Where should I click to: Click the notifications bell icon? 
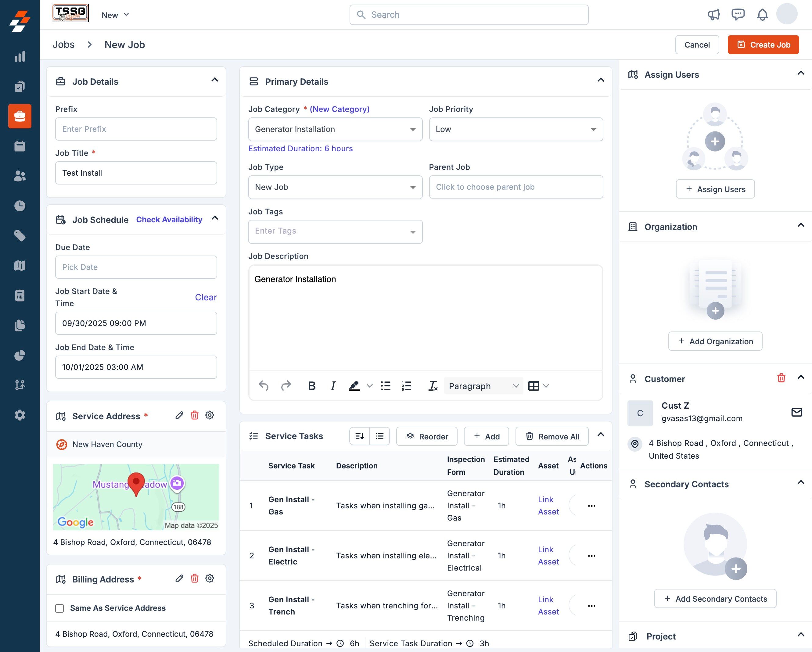(762, 15)
